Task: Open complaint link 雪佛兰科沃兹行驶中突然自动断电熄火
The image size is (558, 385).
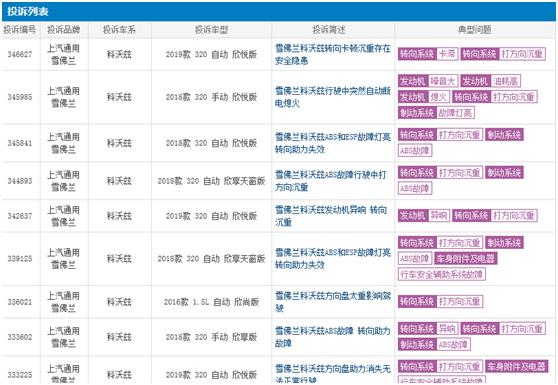Action: (x=332, y=97)
